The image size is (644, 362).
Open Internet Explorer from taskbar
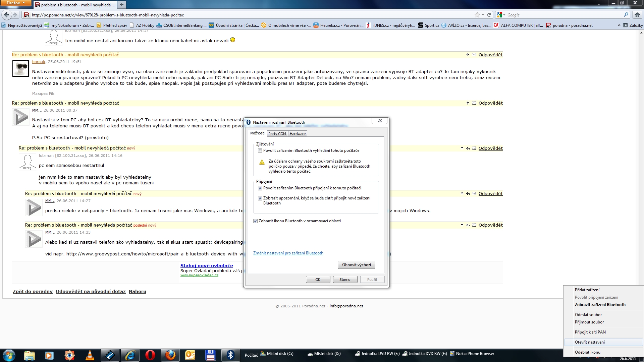pos(130,355)
